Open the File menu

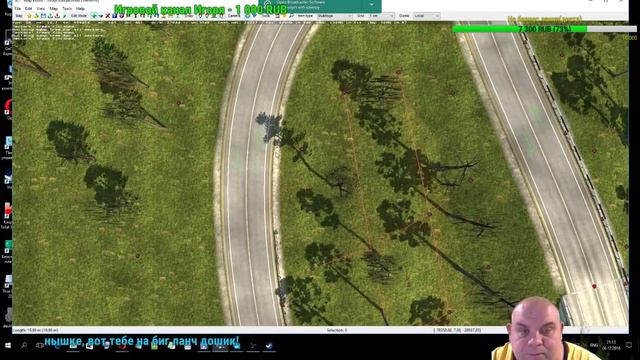click(x=18, y=9)
